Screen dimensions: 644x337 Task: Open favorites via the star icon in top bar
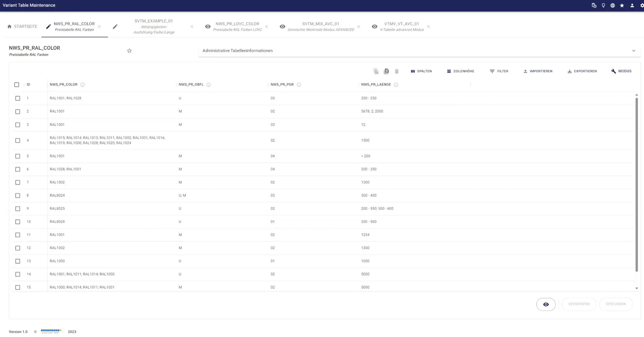click(622, 5)
